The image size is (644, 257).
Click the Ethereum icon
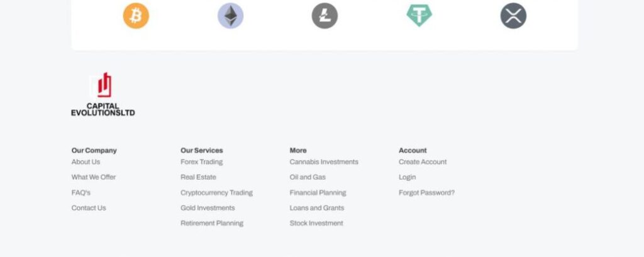click(230, 16)
